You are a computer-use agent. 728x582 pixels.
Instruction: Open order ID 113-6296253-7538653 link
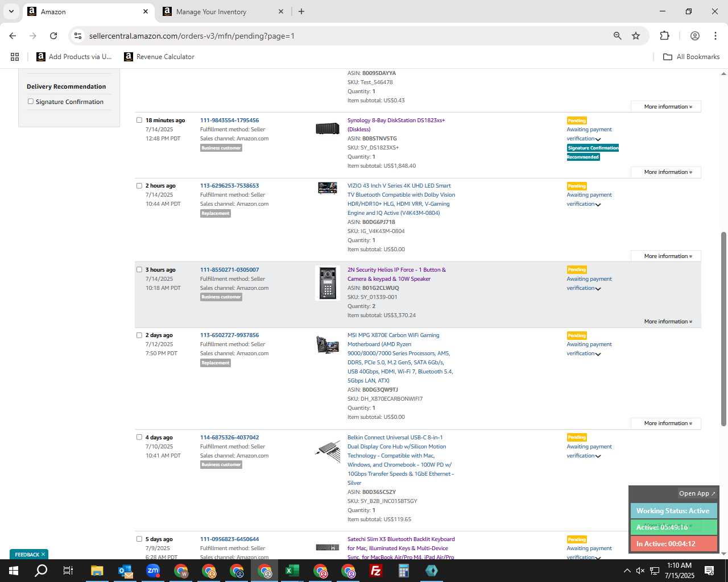coord(229,186)
